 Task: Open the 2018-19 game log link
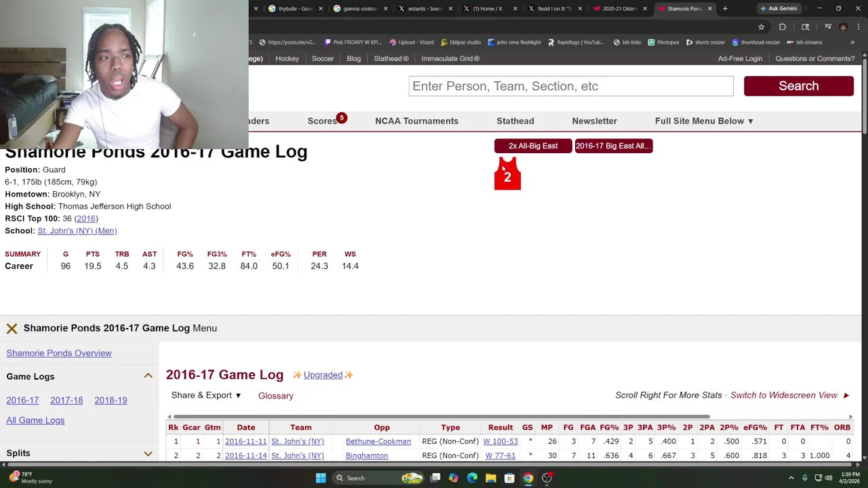pos(111,400)
